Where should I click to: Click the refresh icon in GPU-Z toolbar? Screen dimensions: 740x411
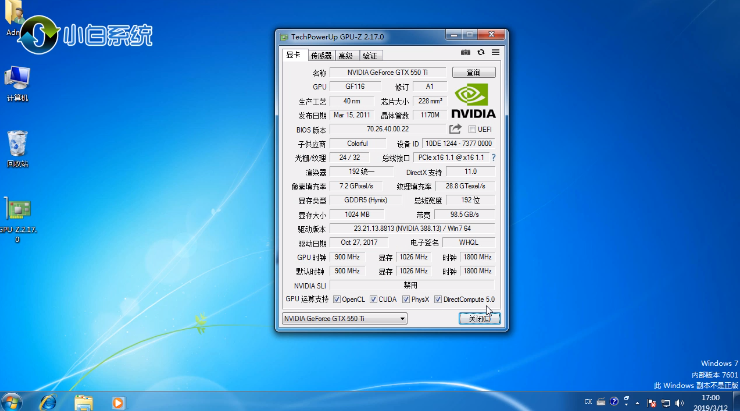[x=481, y=52]
